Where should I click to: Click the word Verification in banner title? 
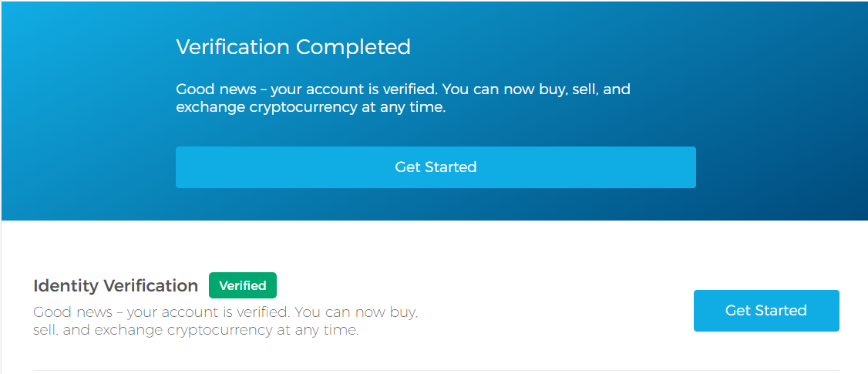tap(234, 47)
